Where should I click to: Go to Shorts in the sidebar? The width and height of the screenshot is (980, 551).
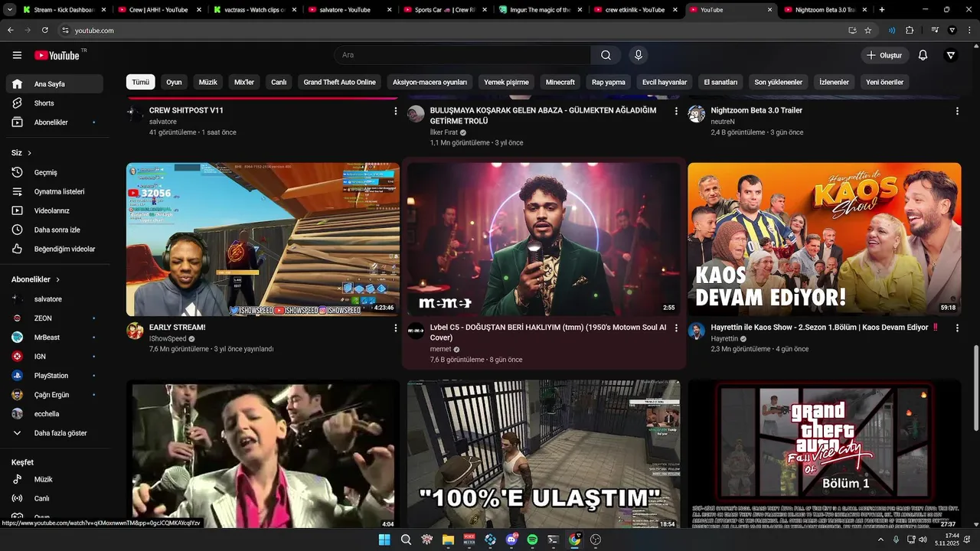[x=54, y=103]
